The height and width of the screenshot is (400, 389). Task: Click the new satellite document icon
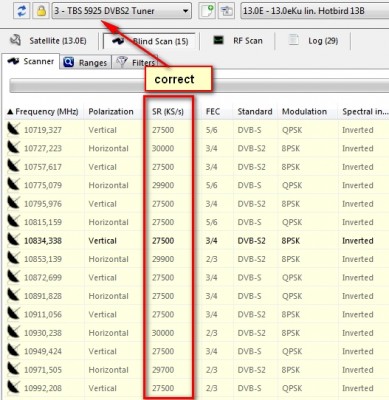click(207, 11)
